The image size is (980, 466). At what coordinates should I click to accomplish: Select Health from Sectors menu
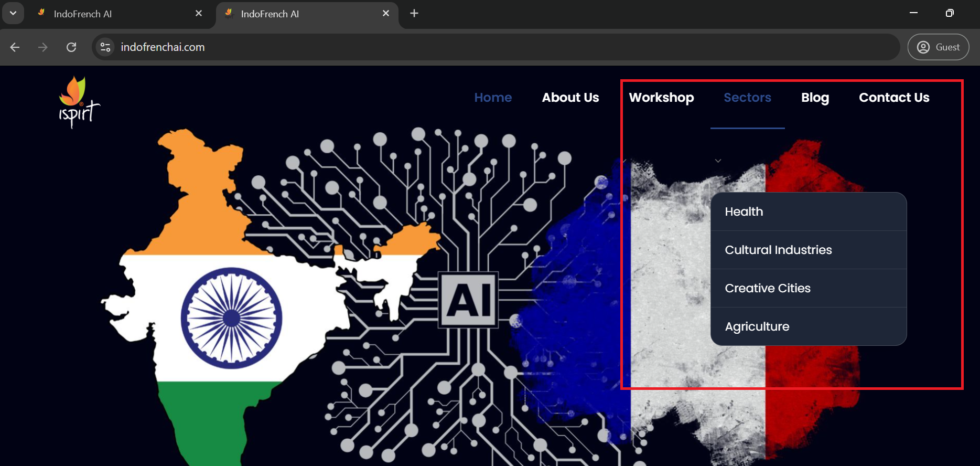809,211
